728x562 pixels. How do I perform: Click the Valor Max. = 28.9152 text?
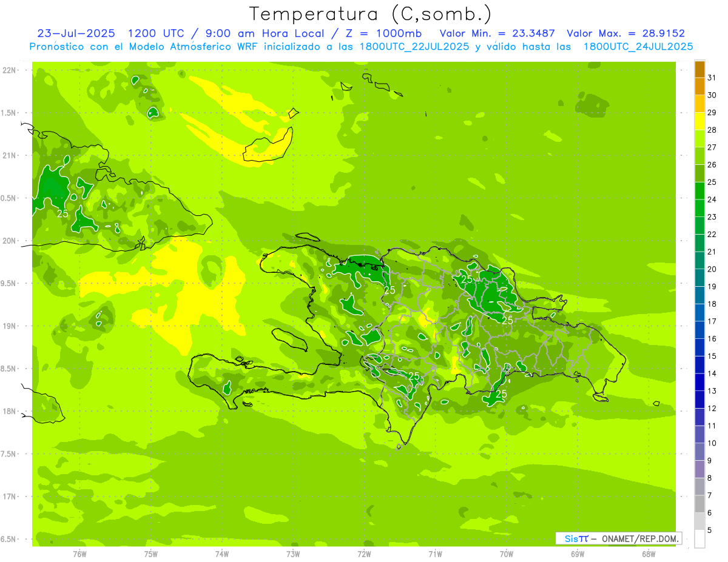(625, 33)
